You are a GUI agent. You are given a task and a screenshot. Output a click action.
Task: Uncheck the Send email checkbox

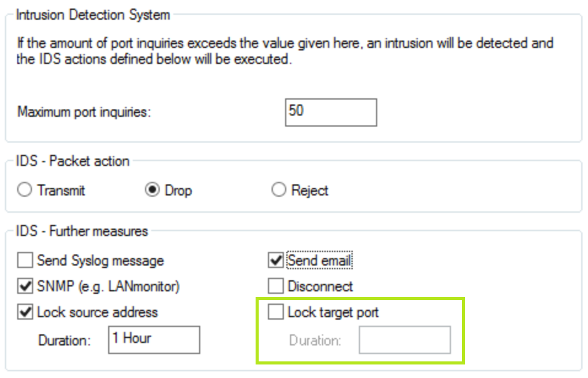[276, 261]
